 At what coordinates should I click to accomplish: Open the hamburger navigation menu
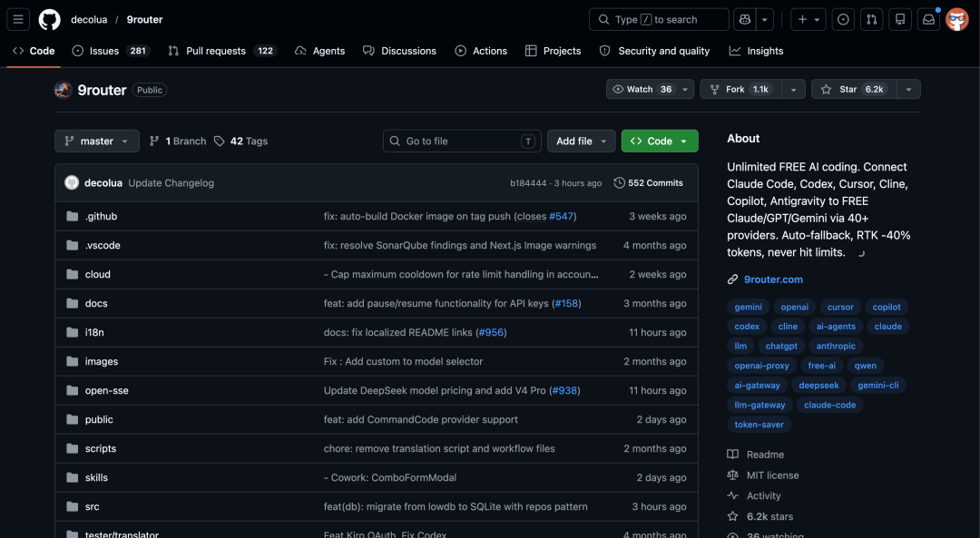[18, 19]
